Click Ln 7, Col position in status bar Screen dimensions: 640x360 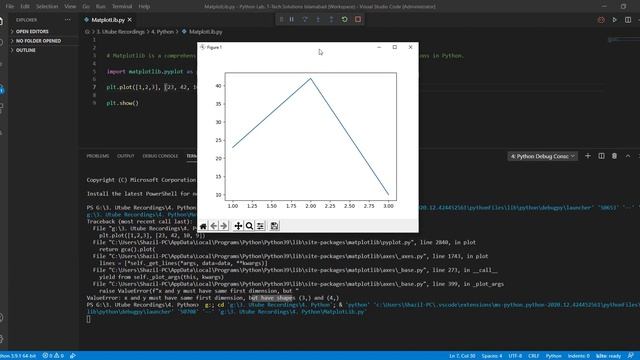462,356
